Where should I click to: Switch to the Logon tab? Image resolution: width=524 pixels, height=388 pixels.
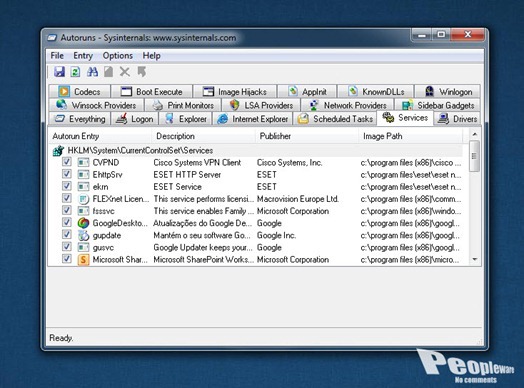tap(134, 119)
